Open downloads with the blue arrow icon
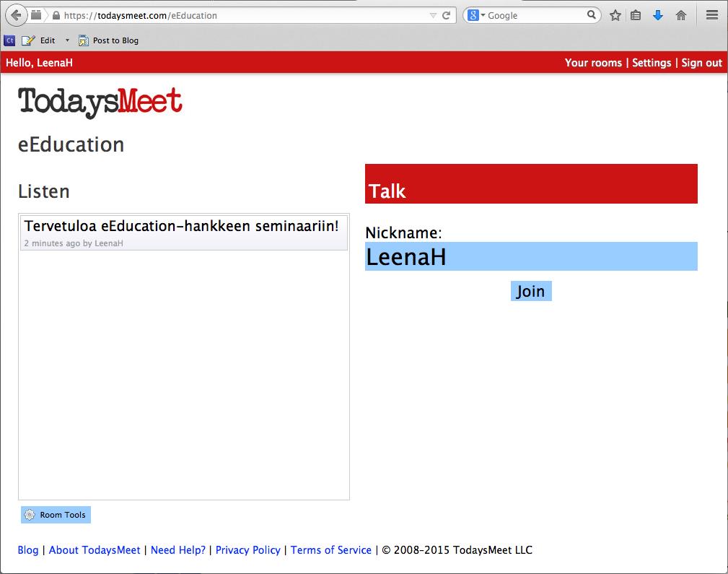 (658, 15)
